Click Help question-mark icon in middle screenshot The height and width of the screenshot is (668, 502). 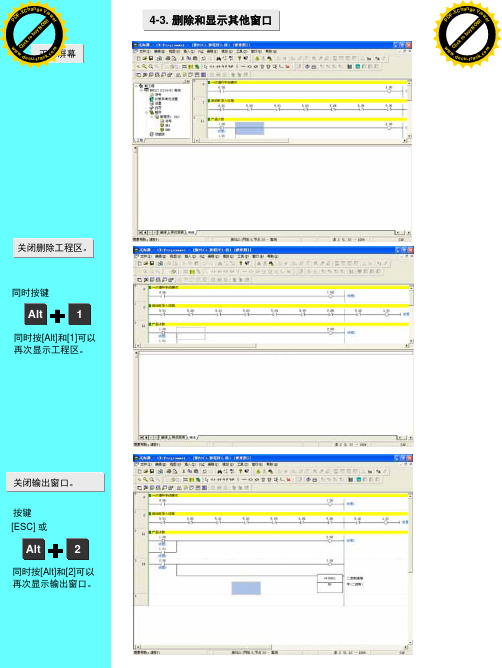(241, 263)
